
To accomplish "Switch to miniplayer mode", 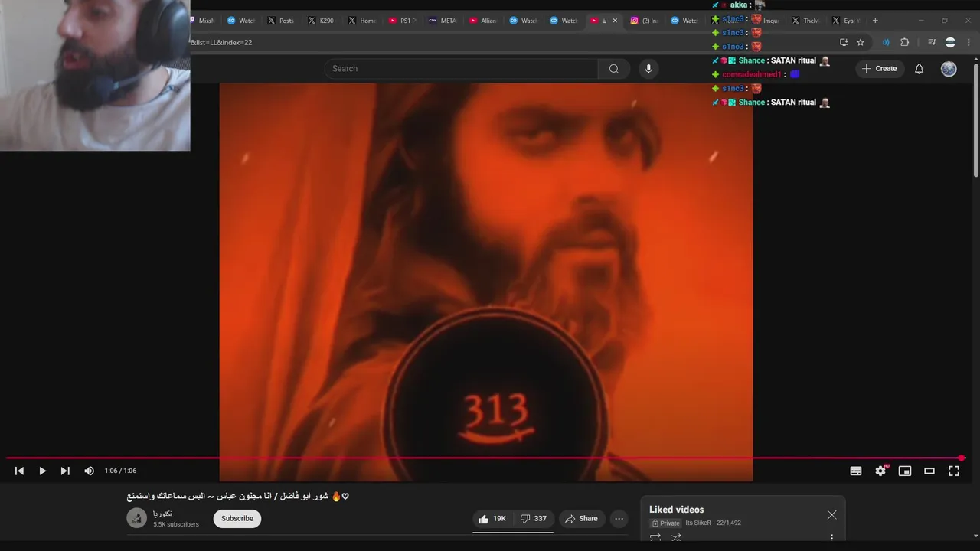I will (x=905, y=471).
